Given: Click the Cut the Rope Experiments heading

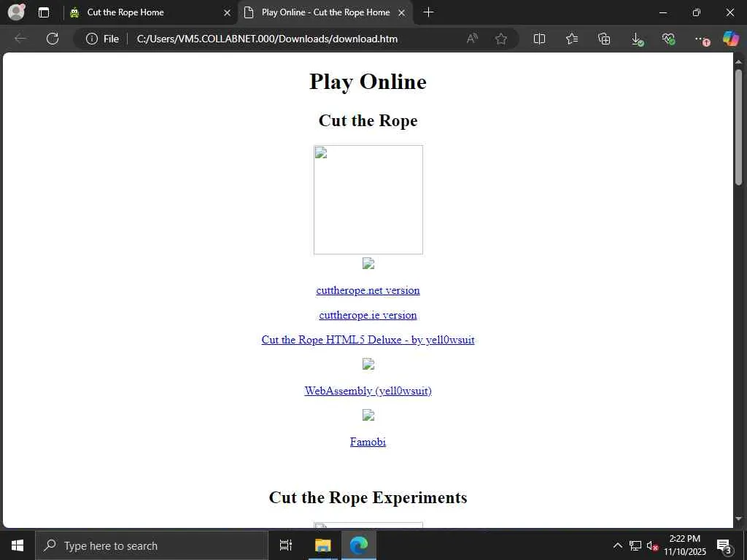Looking at the screenshot, I should click(368, 497).
